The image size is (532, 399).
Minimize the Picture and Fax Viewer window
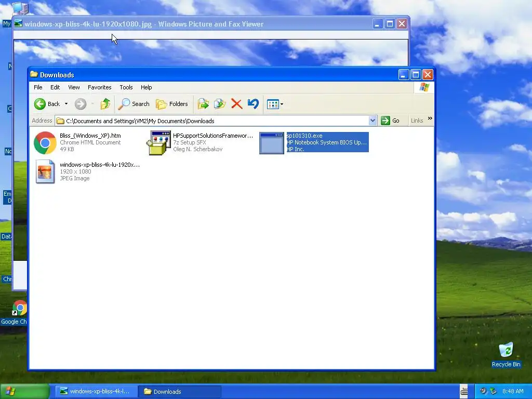point(378,24)
